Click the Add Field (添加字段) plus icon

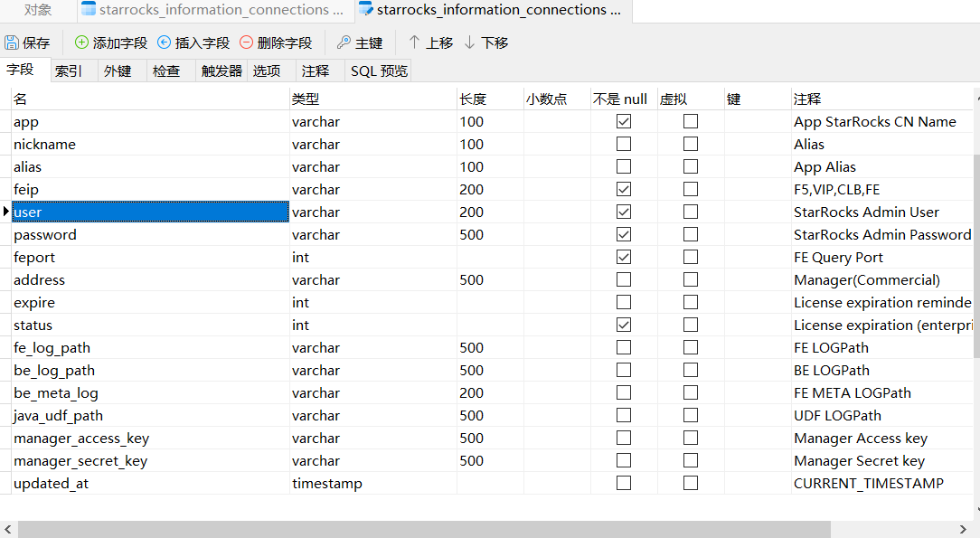(81, 42)
